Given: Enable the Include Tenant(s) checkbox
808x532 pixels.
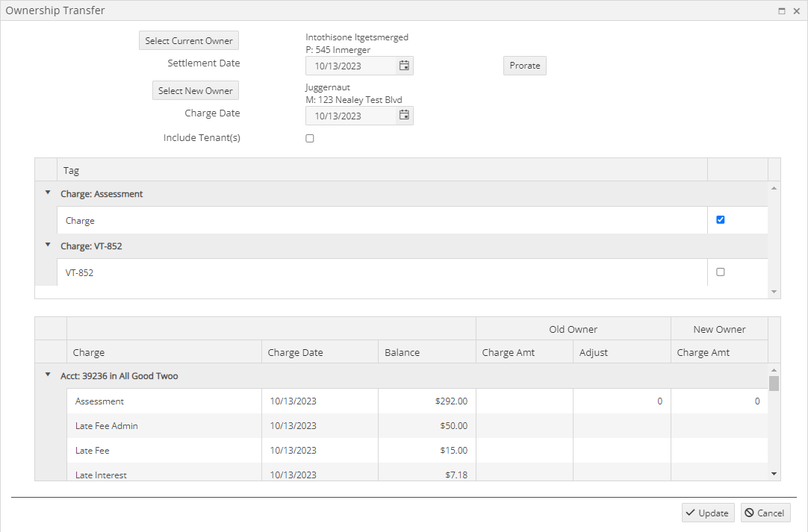Looking at the screenshot, I should tap(310, 137).
